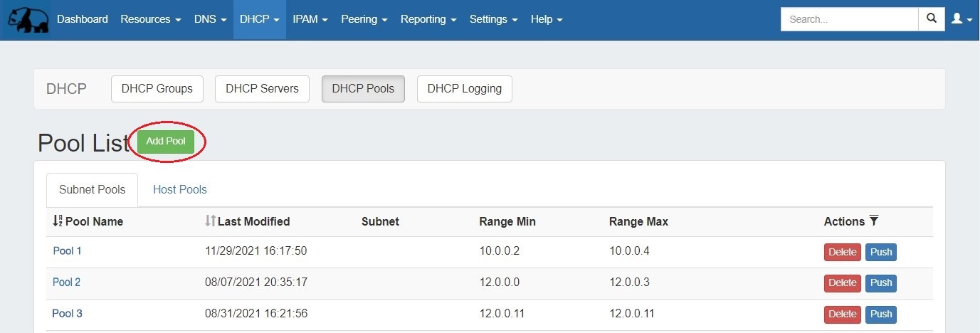
Task: Go to the Dashboard menu item
Action: [x=83, y=19]
